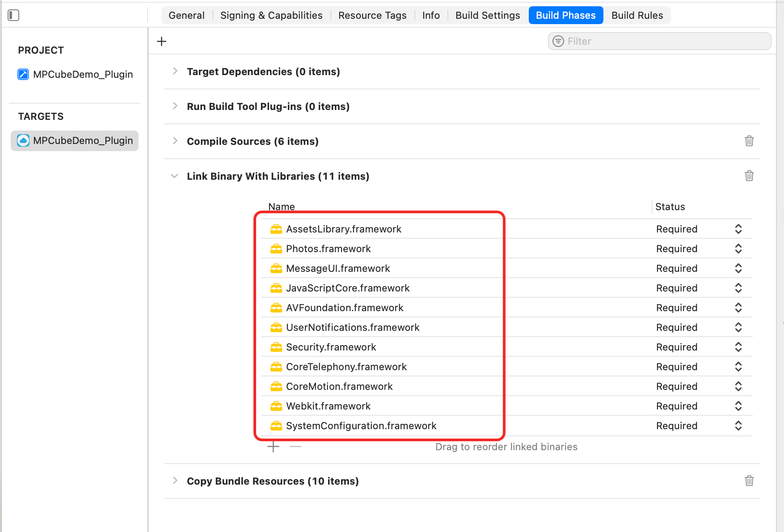Screen dimensions: 784x532
Task: Click the Compile Sources (6 items) title
Action: tap(253, 141)
